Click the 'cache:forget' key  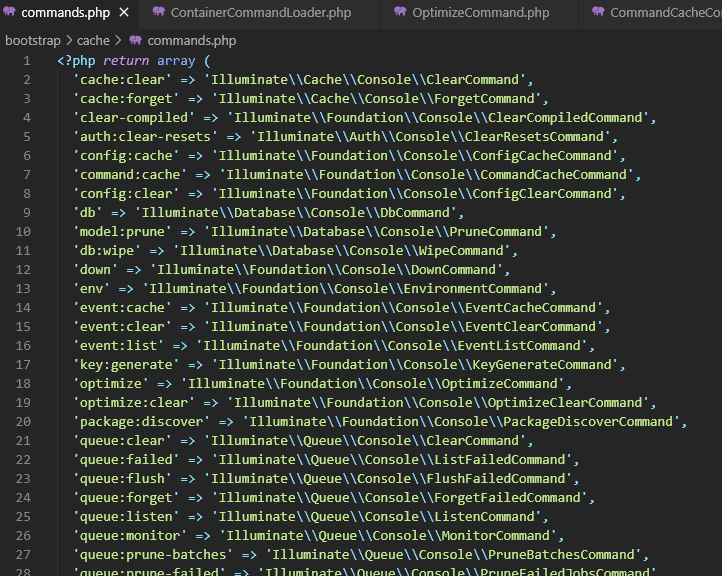tap(126, 99)
